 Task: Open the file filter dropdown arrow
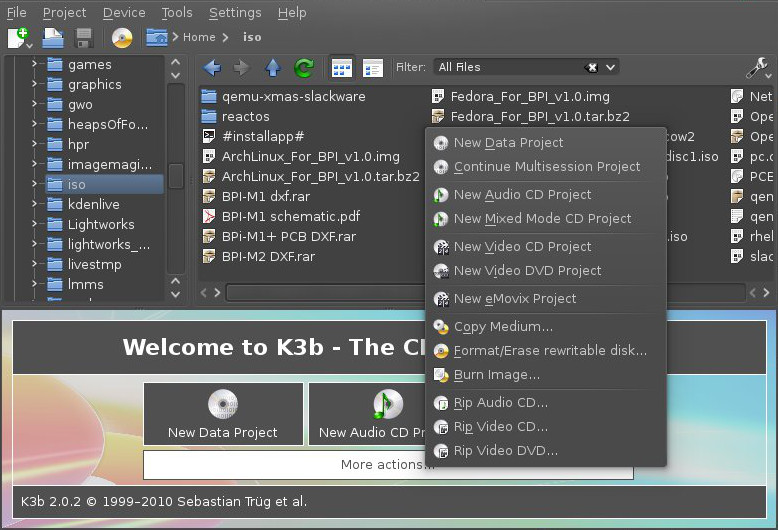tap(610, 67)
